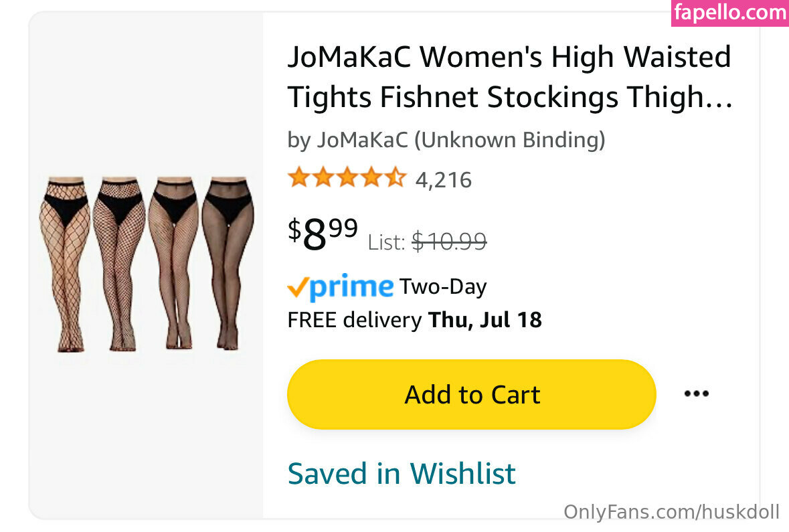Image resolution: width=789 pixels, height=532 pixels.
Task: Open the Saved in Wishlist link
Action: pyautogui.click(x=402, y=473)
